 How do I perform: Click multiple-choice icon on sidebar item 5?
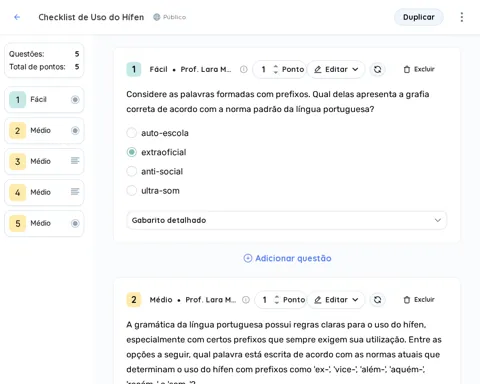tap(75, 223)
